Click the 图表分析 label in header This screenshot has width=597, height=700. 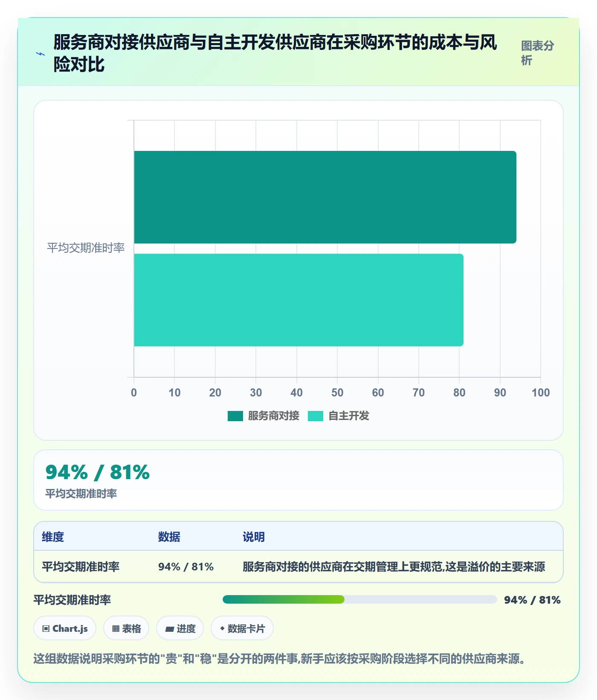click(537, 53)
